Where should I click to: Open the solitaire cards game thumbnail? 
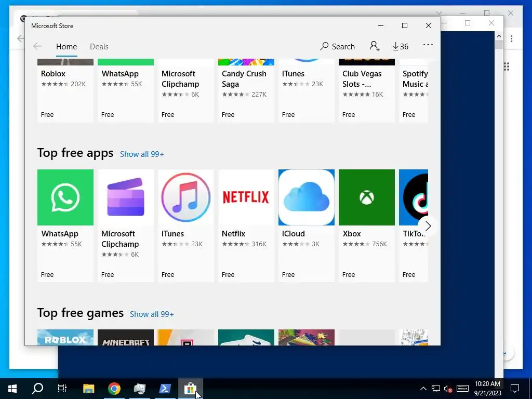[x=246, y=338]
